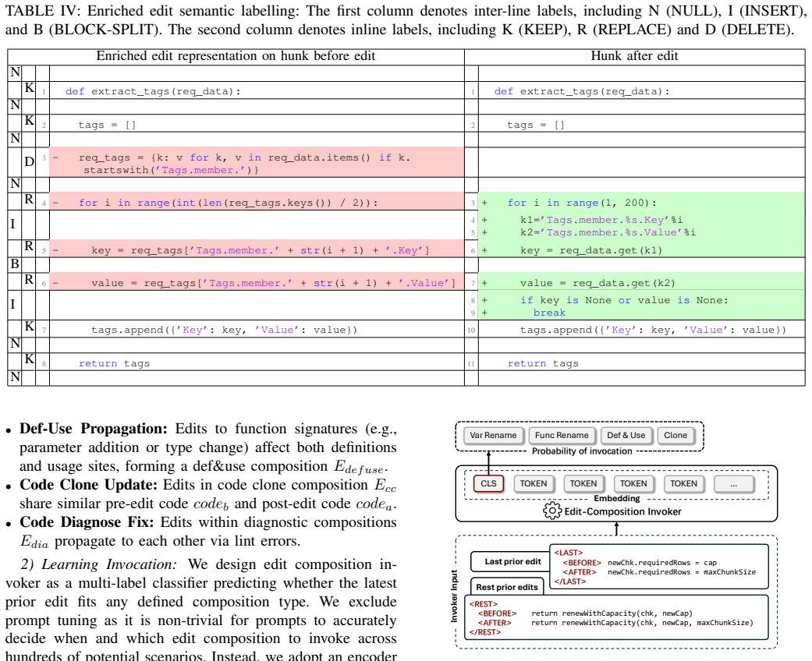
Task: Click 'TABLE IV' caption heading
Action: 42,11
